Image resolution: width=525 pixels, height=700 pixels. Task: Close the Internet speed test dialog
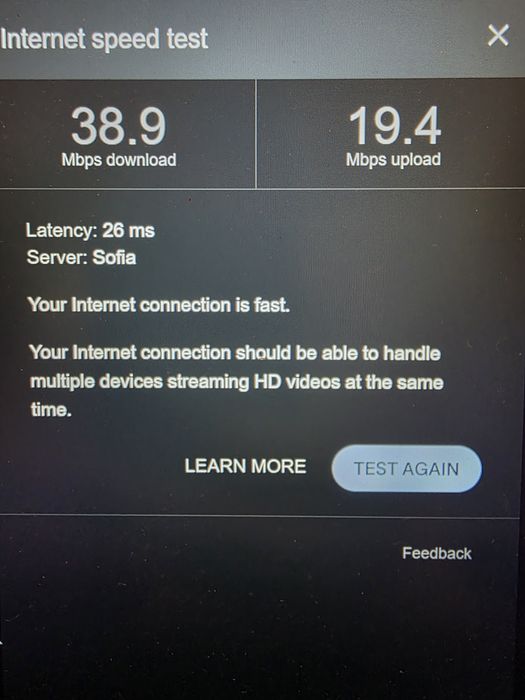(x=498, y=35)
